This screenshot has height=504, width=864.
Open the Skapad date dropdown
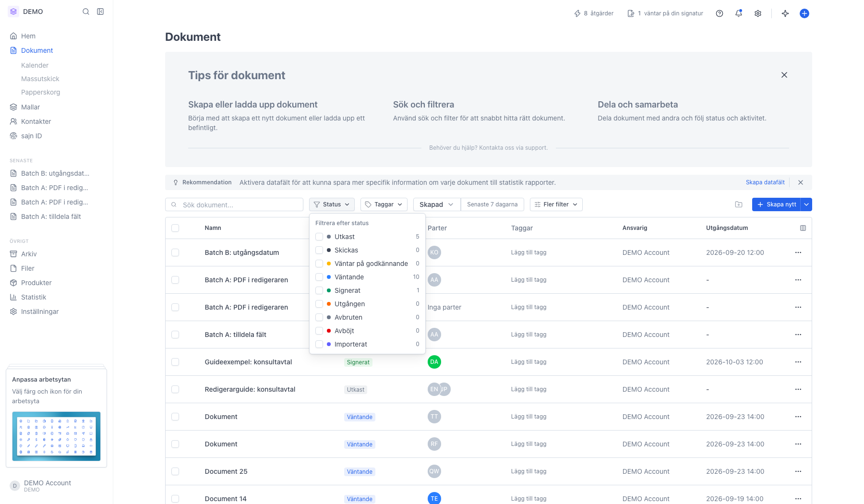pos(437,204)
